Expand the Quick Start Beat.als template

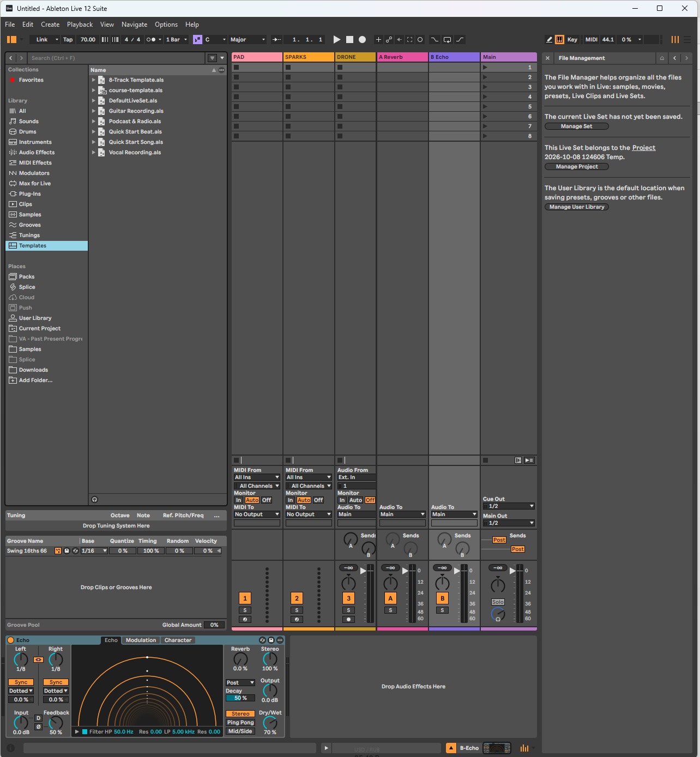pos(94,132)
